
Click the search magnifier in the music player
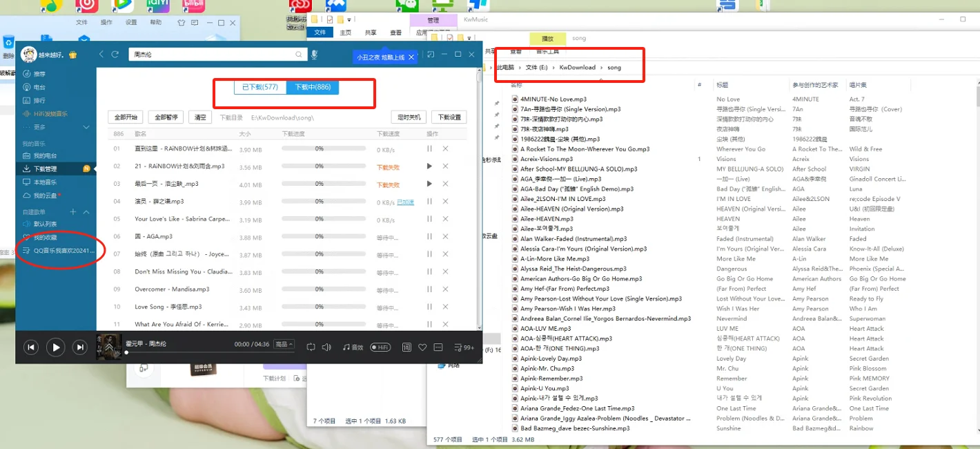(299, 55)
